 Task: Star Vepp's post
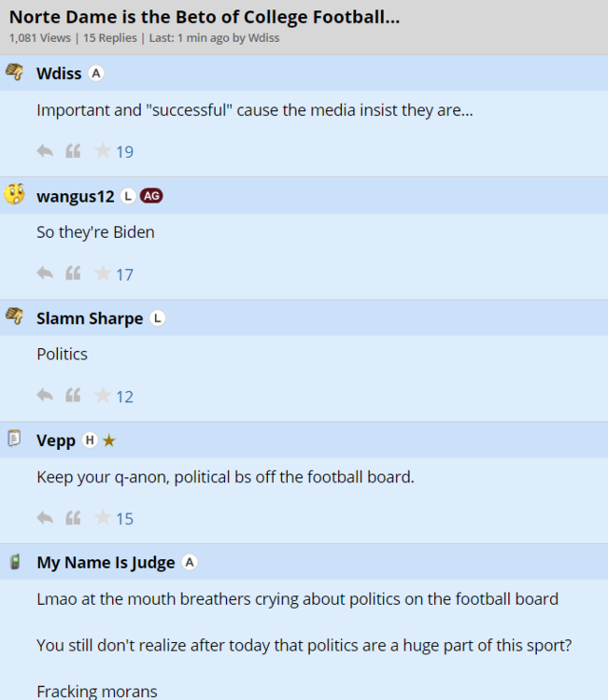pos(103,518)
